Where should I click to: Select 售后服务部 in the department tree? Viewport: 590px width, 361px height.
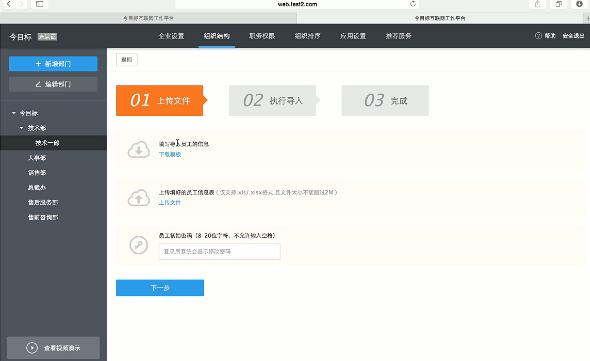[x=43, y=203]
